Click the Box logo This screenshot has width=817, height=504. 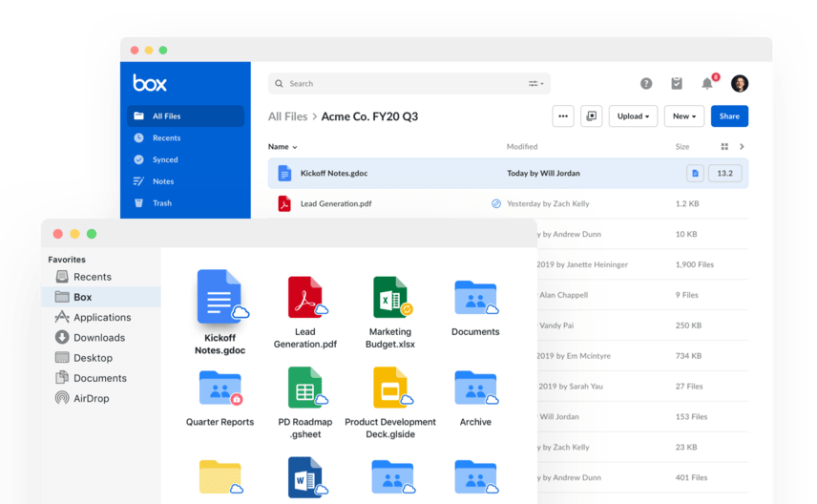pos(150,83)
